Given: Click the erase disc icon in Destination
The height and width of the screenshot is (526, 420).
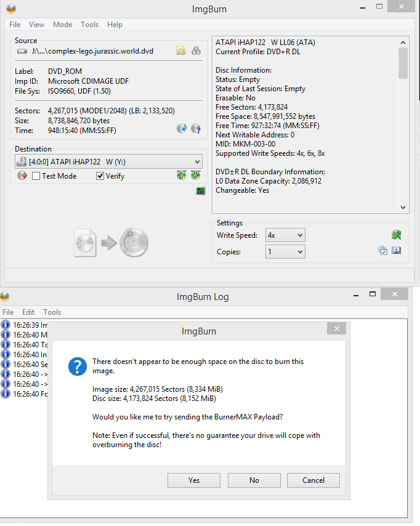Looking at the screenshot, I should click(22, 176).
